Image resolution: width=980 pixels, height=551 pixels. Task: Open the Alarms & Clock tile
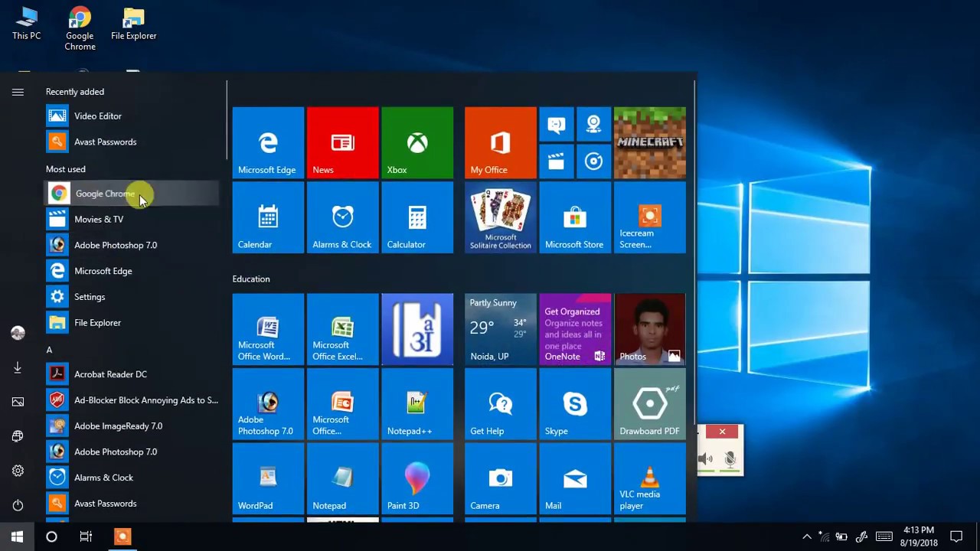click(342, 217)
